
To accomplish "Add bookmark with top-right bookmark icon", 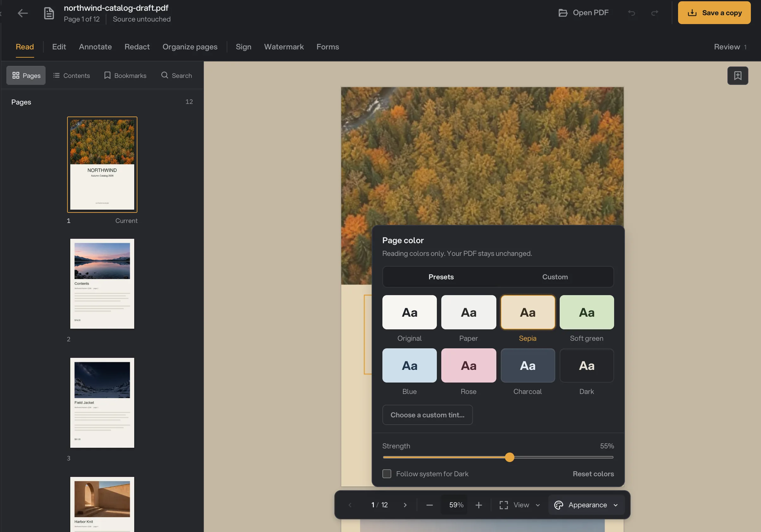I will [738, 76].
